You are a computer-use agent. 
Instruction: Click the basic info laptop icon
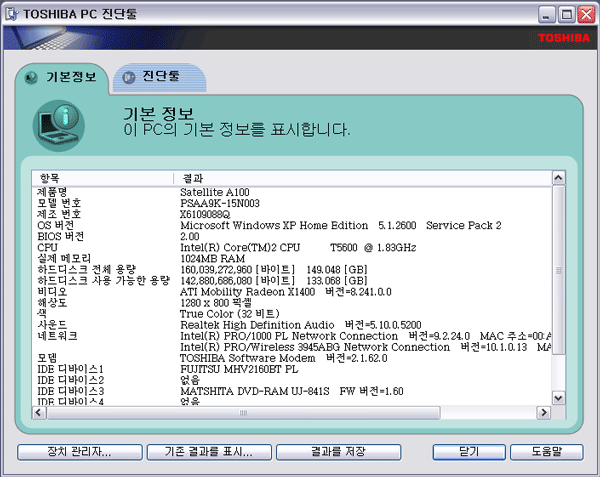(59, 126)
